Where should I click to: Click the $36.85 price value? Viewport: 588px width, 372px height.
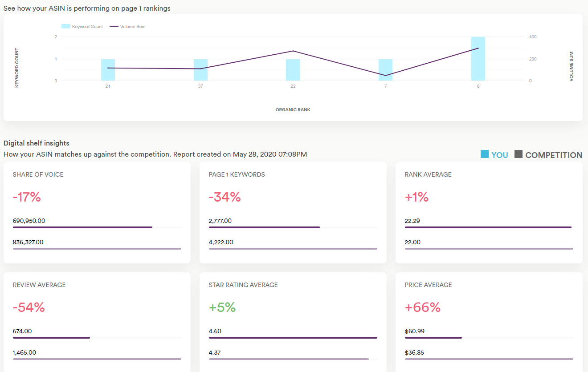tap(415, 353)
